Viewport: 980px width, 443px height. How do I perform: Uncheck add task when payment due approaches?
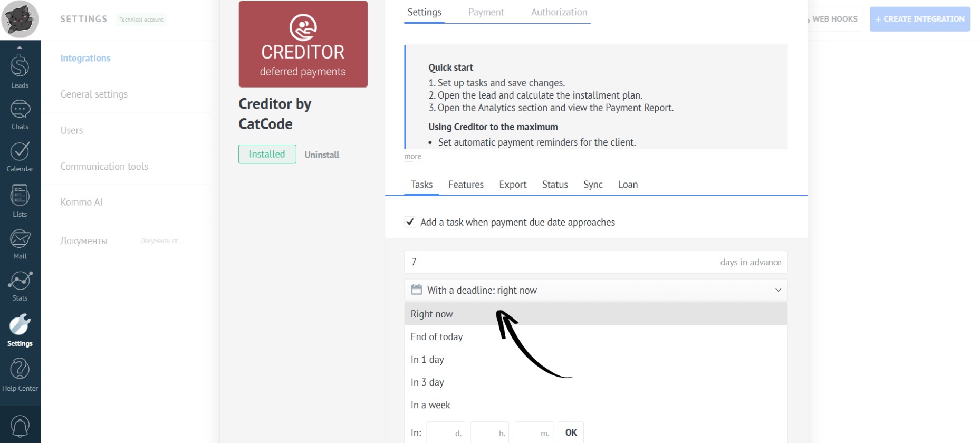click(410, 222)
